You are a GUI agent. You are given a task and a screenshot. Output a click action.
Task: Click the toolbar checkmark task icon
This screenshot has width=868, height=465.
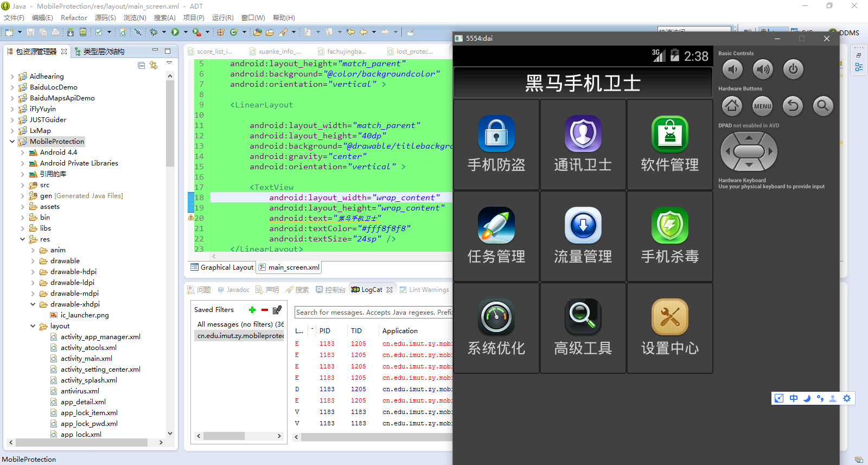coord(99,32)
